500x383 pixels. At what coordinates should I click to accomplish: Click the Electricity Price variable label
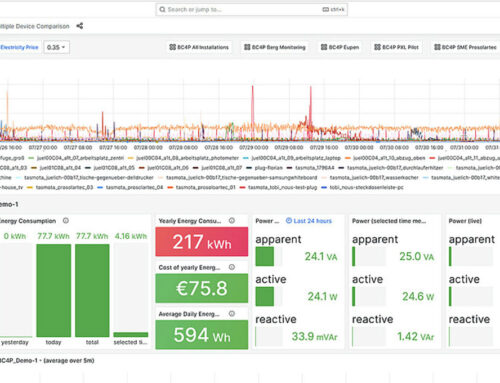click(19, 47)
